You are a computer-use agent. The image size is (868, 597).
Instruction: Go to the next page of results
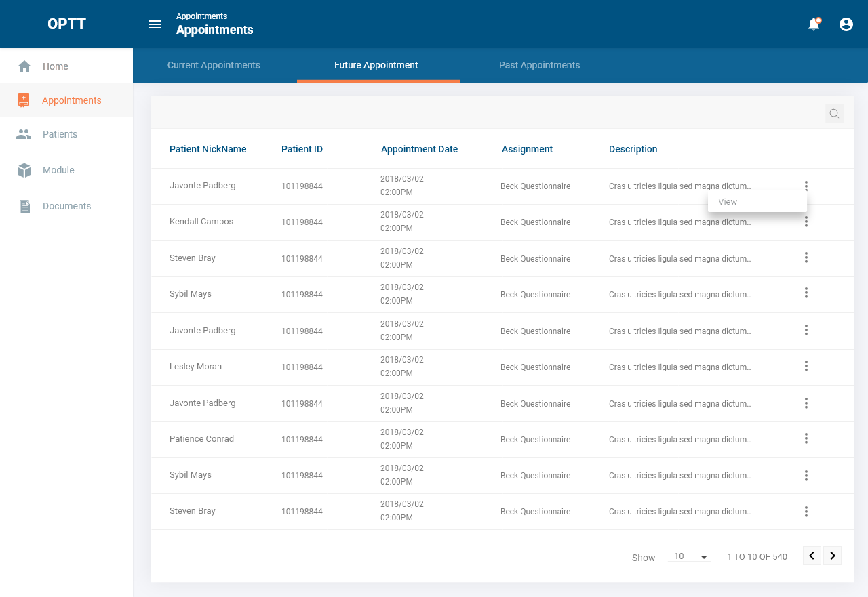(x=833, y=556)
